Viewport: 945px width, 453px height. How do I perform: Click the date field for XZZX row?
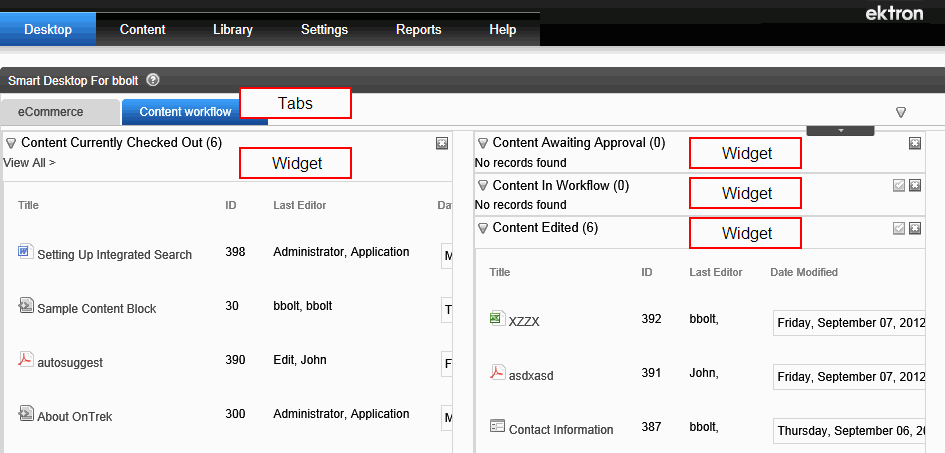tap(849, 323)
